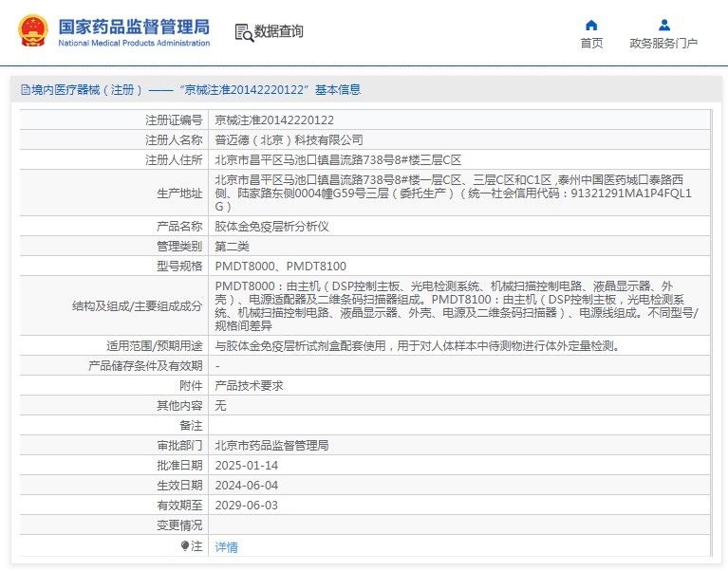Click the 政务服务门户 person icon
The width and height of the screenshot is (728, 571).
click(x=664, y=25)
